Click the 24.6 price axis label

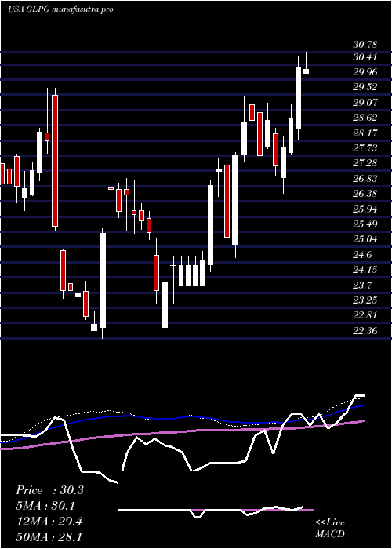tap(362, 255)
